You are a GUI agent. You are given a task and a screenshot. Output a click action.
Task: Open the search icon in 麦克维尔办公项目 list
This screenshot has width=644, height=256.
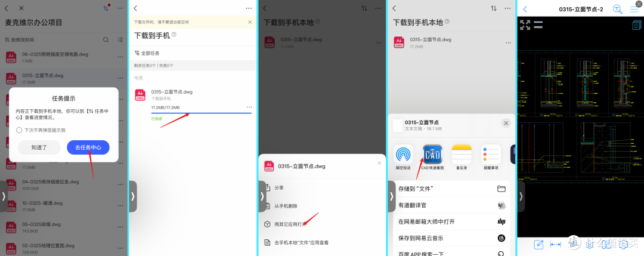106,40
